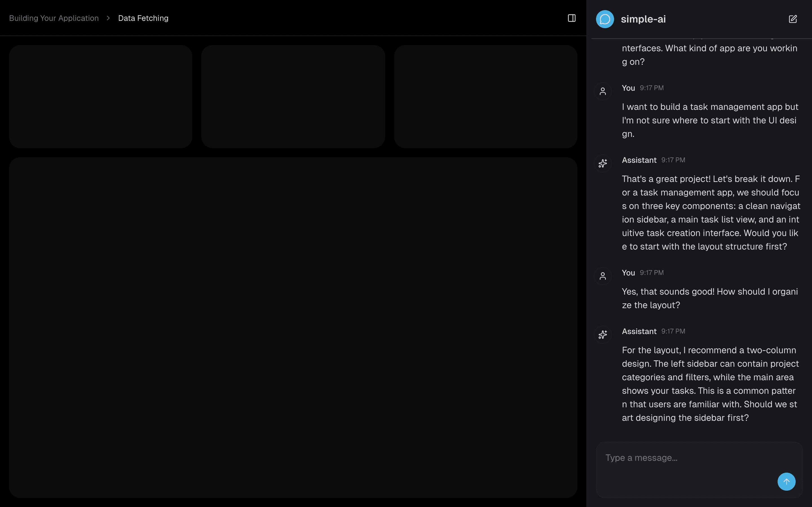
Task: Click the last Assistant sparkle icon
Action: pos(603,335)
